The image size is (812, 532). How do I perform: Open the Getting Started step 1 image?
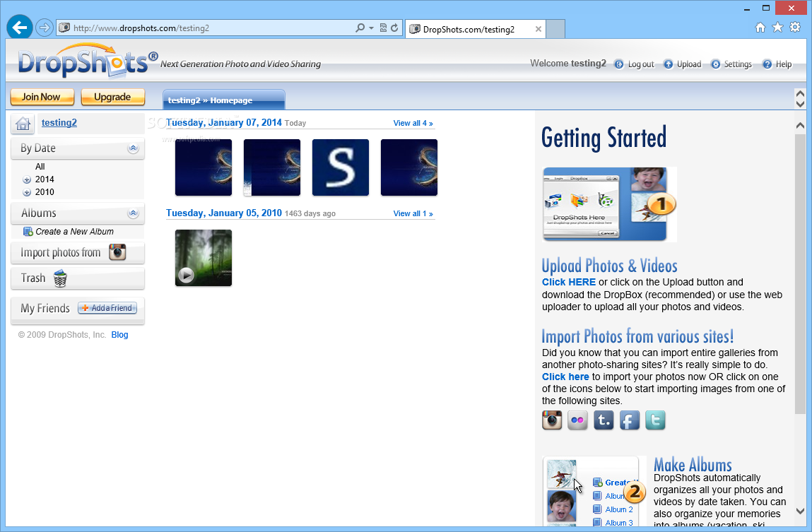[x=609, y=204]
